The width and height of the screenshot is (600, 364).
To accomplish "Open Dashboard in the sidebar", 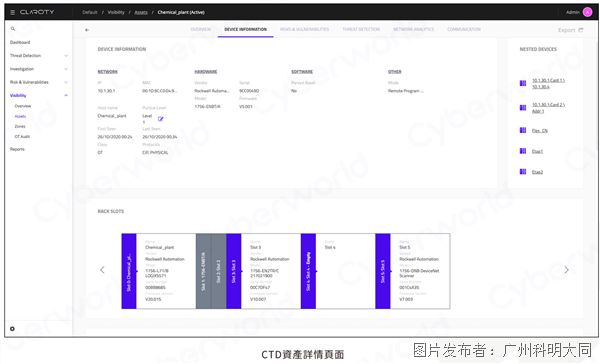I will click(x=20, y=42).
